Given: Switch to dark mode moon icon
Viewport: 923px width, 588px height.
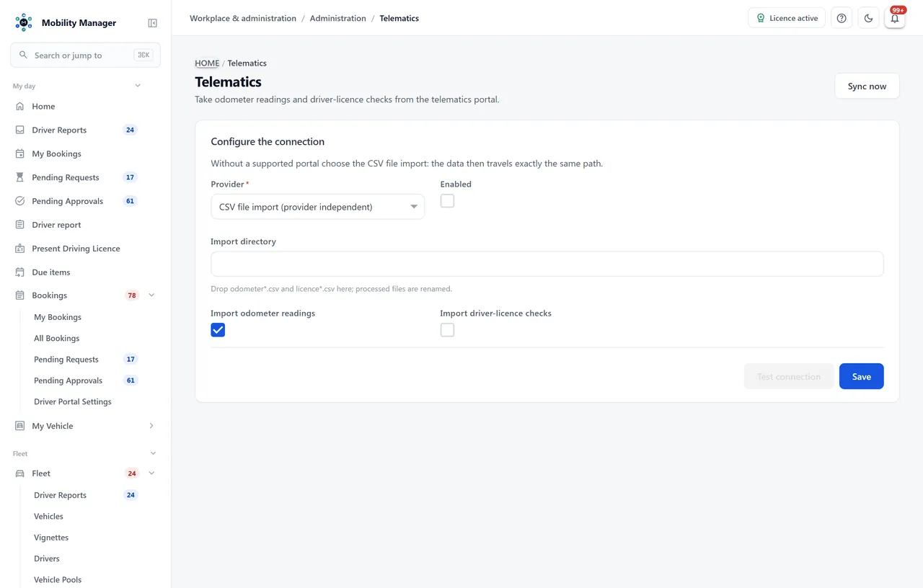Looking at the screenshot, I should (x=868, y=18).
